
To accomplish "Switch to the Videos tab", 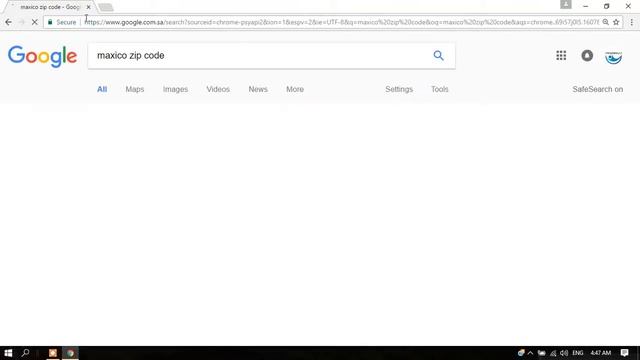I will 218,89.
